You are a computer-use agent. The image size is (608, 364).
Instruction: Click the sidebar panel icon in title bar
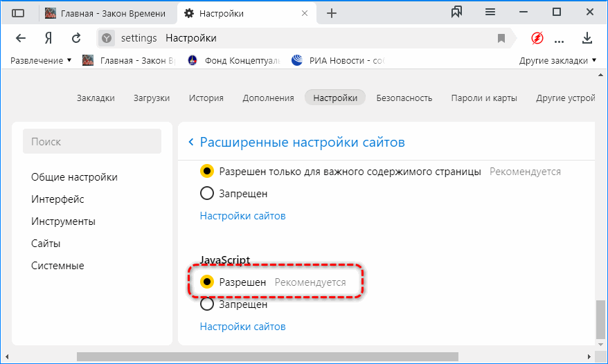19,13
